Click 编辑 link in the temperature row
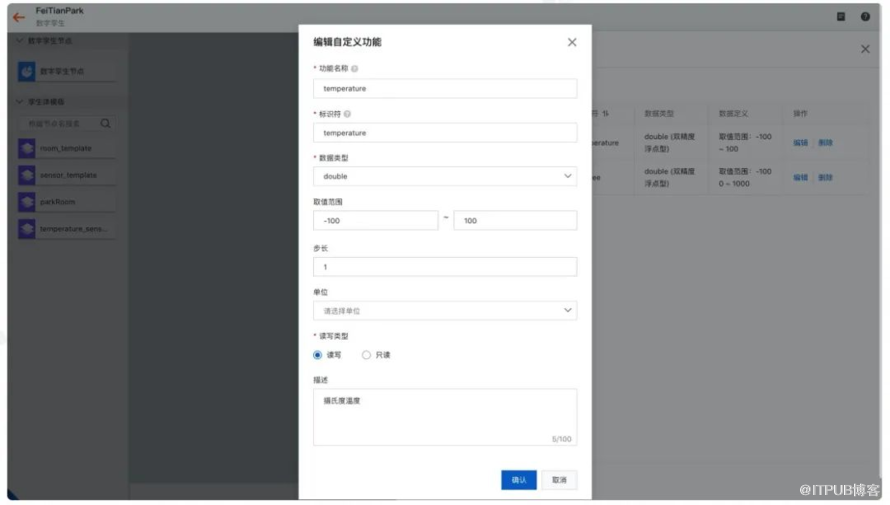Image resolution: width=890 pixels, height=505 pixels. 800,143
